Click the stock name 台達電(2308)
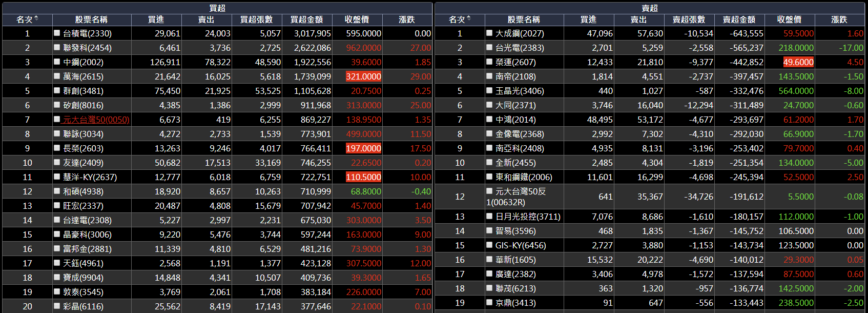Image resolution: width=868 pixels, height=313 pixels. pos(87,220)
